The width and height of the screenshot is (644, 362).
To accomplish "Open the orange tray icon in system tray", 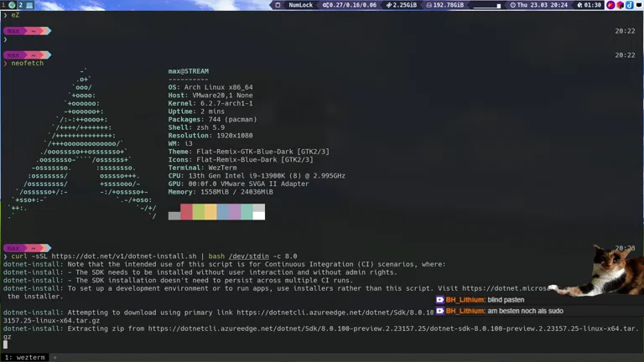I will point(610,5).
